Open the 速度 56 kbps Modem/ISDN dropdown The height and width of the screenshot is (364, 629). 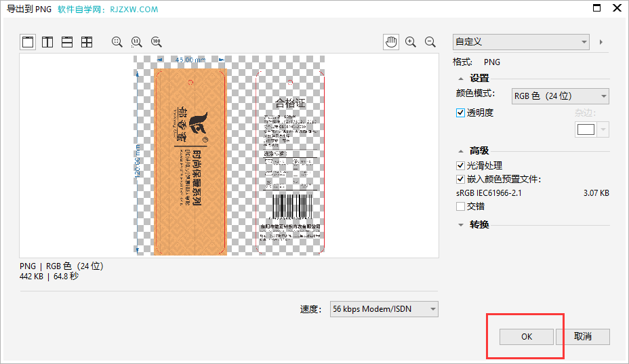384,309
